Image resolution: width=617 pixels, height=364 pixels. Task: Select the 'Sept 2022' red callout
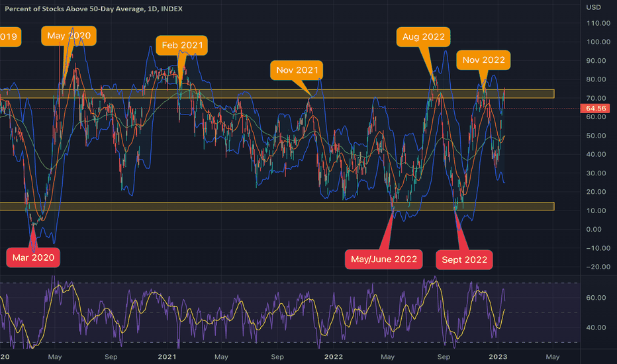[x=464, y=259]
